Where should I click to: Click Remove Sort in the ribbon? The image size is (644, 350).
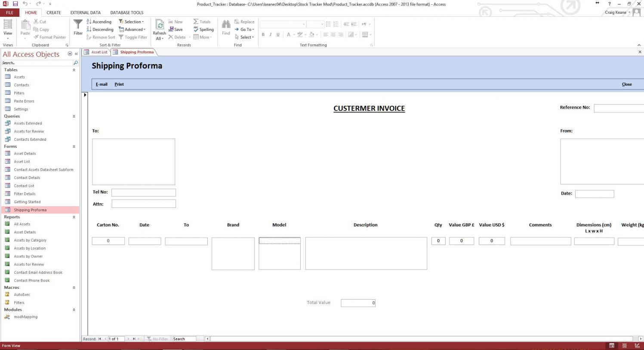tap(101, 37)
